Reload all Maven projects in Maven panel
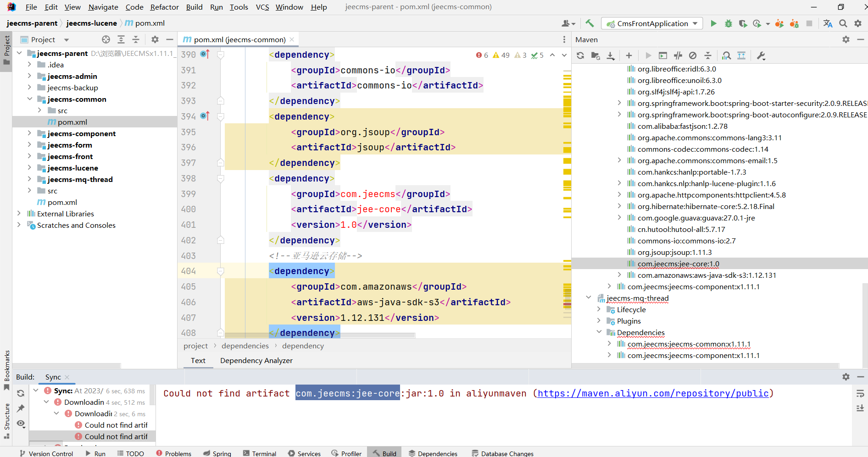The height and width of the screenshot is (457, 868). (x=580, y=55)
